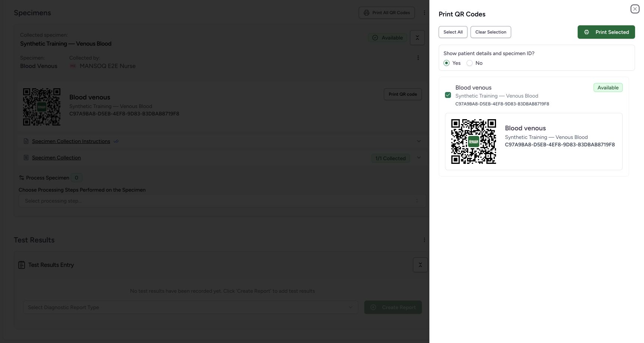Click Print All QR Codes button
This screenshot has width=644, height=343.
coord(386,13)
